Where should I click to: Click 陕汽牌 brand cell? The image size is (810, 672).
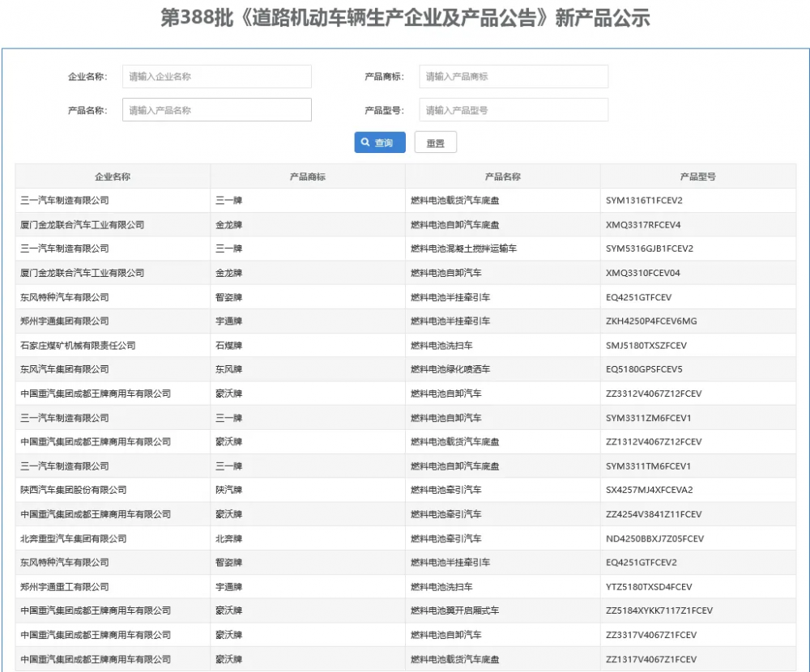click(308, 490)
